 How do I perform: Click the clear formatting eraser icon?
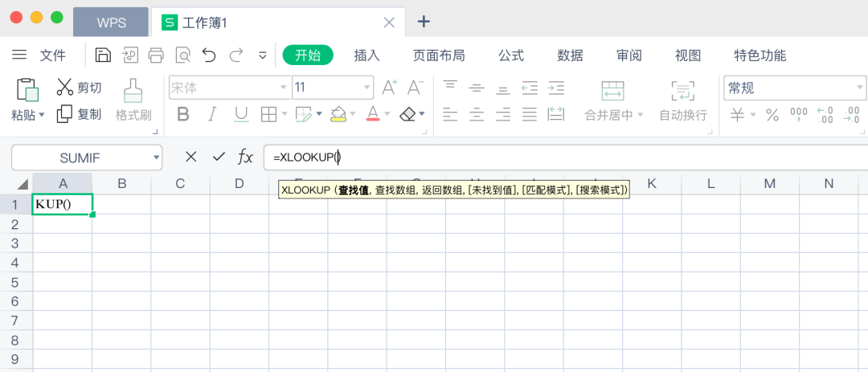coord(407,114)
